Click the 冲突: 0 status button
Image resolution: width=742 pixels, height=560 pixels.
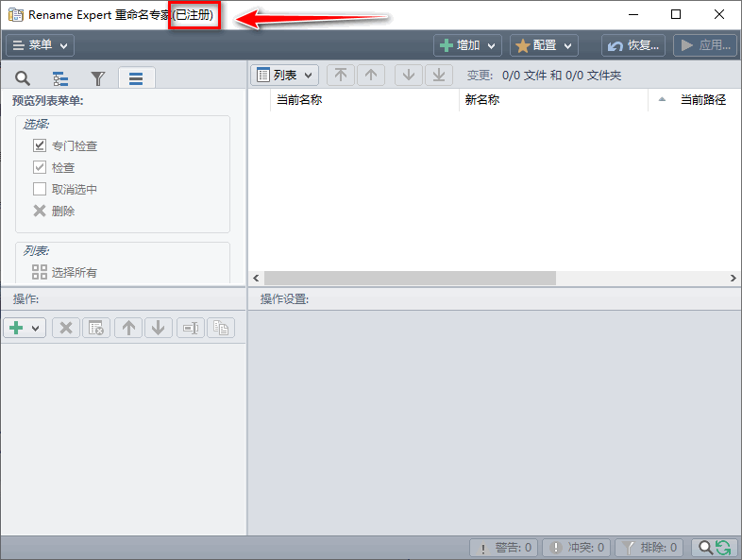click(x=577, y=548)
